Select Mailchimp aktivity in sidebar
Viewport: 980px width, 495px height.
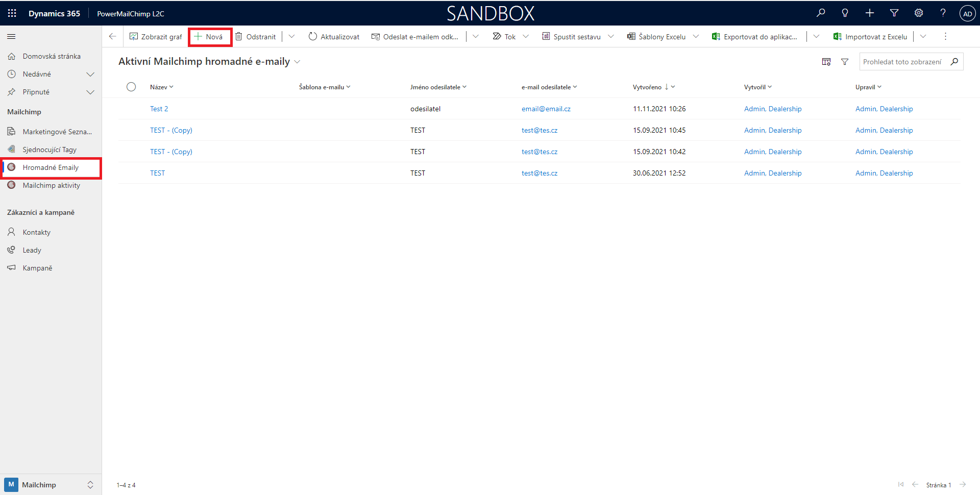[x=51, y=185]
